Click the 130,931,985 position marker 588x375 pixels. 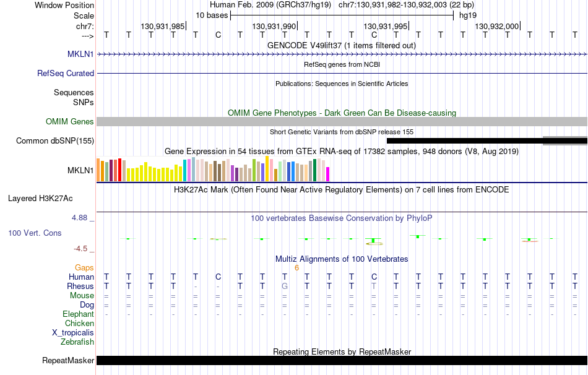(x=163, y=26)
